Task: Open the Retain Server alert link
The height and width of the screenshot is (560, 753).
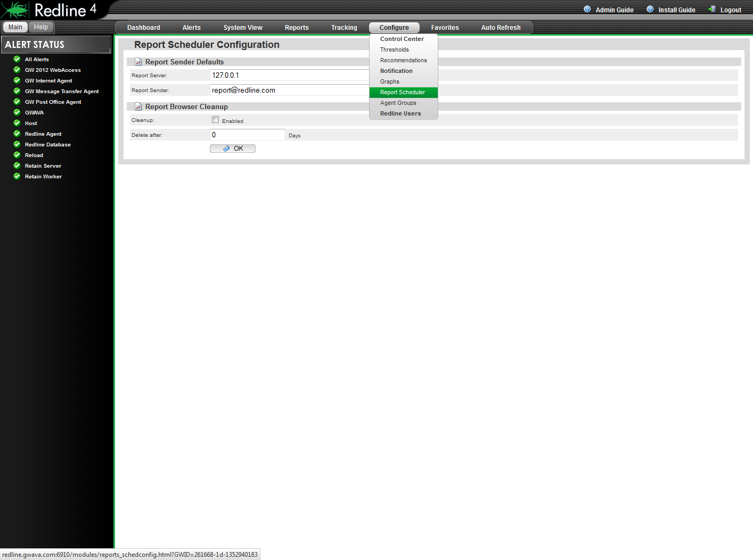Action: [x=43, y=166]
